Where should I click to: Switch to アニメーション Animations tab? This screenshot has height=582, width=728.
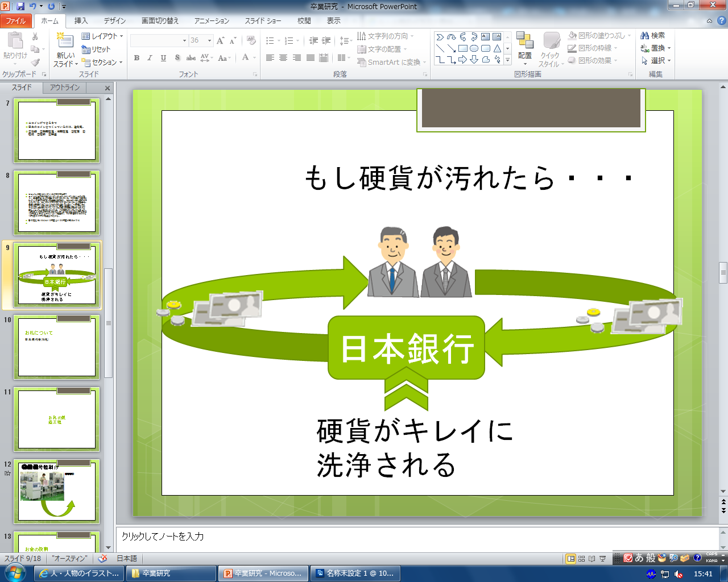coord(212,20)
